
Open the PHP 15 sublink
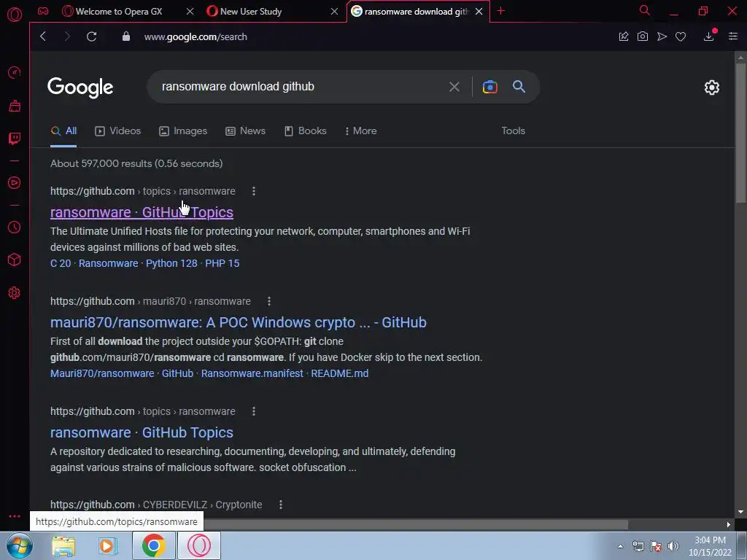(222, 263)
